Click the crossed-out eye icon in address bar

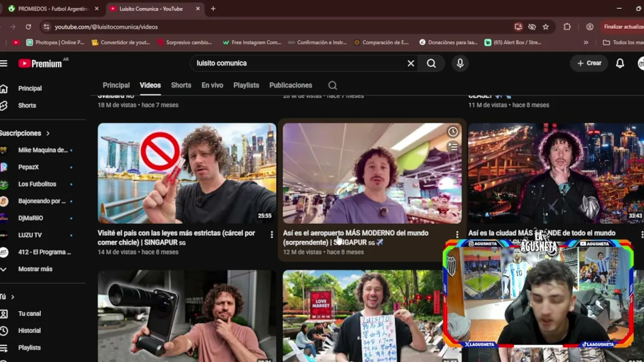tap(532, 27)
